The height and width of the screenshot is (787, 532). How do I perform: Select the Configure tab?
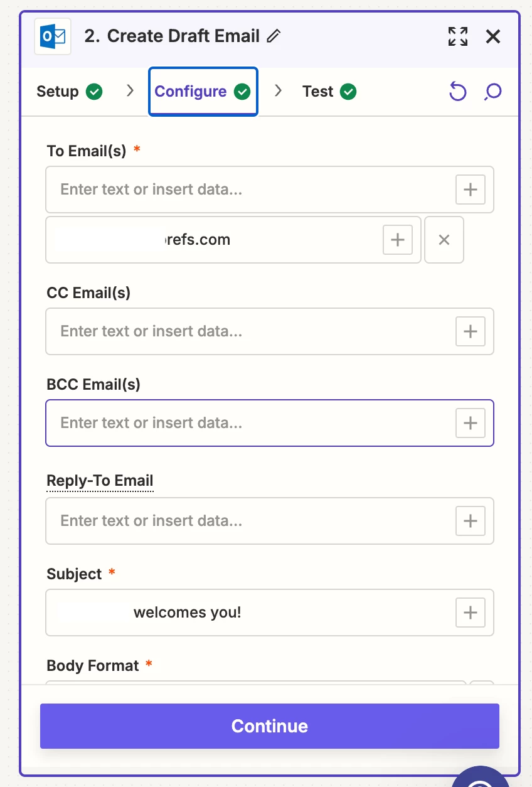203,92
